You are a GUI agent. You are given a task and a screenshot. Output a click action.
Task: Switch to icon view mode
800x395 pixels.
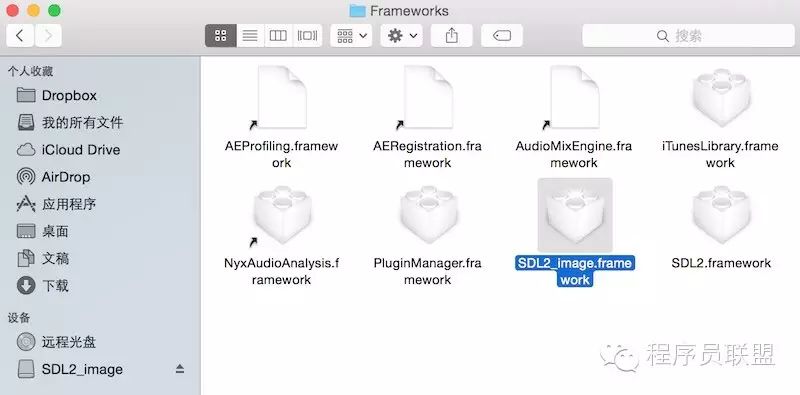click(220, 35)
